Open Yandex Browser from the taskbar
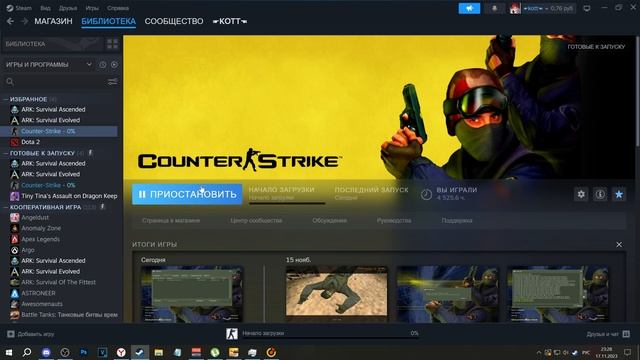 click(121, 352)
